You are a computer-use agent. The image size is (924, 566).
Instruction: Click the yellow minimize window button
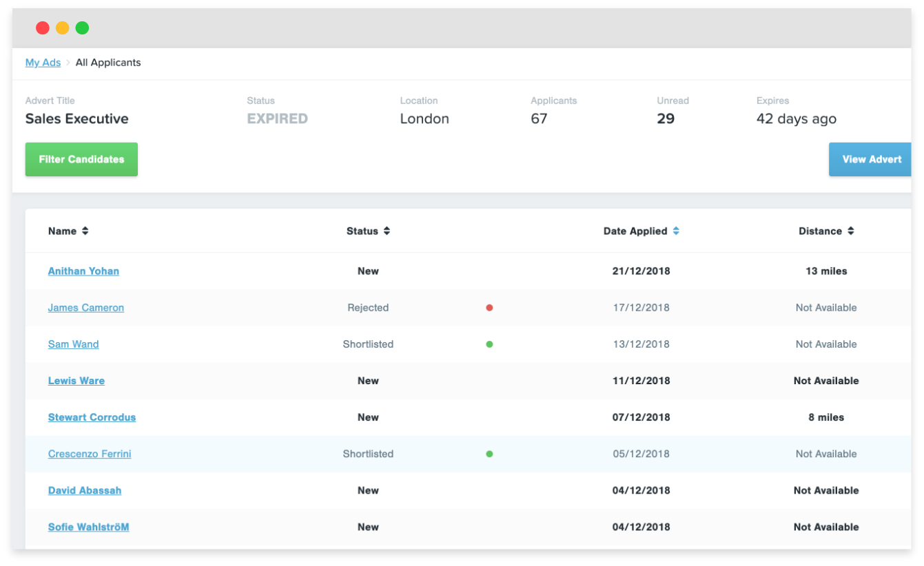click(x=62, y=28)
